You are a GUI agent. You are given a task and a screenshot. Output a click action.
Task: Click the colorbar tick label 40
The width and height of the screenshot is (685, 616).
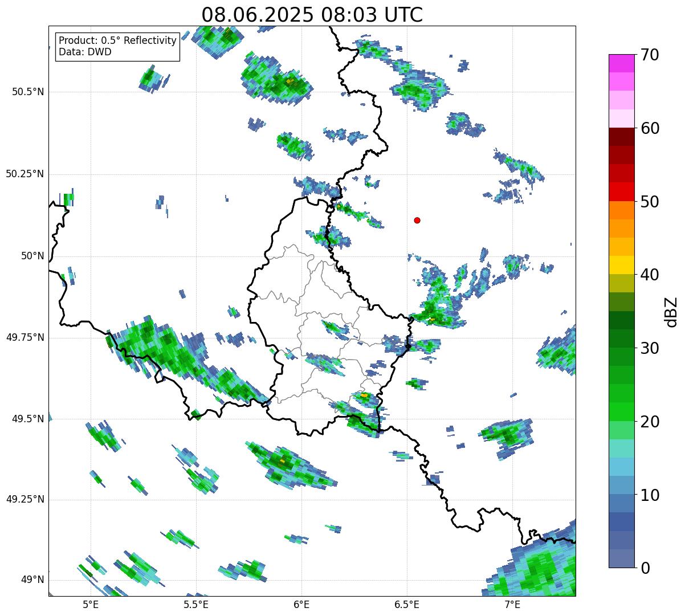(x=650, y=275)
